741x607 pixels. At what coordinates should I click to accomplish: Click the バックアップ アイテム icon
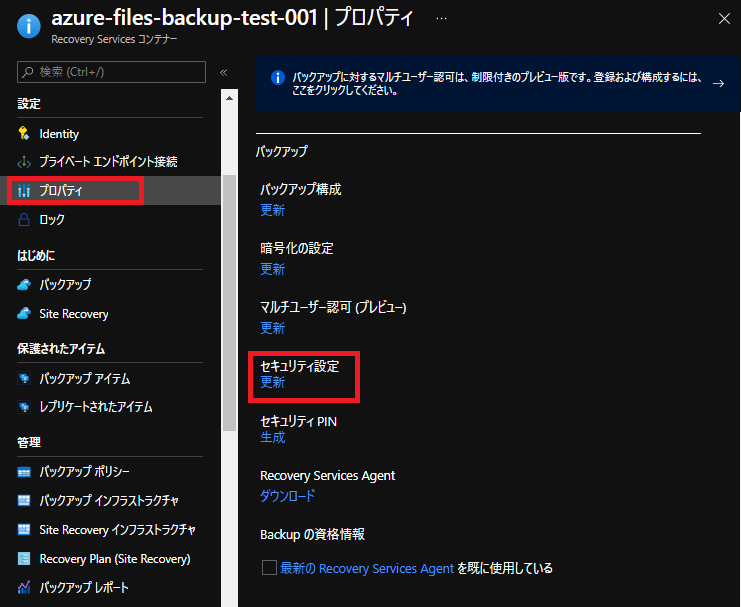(24, 378)
